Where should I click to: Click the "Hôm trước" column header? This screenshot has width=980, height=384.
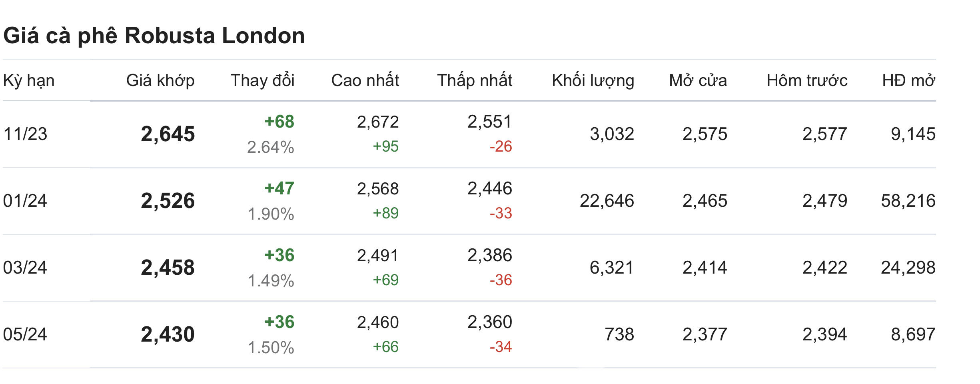click(x=807, y=80)
